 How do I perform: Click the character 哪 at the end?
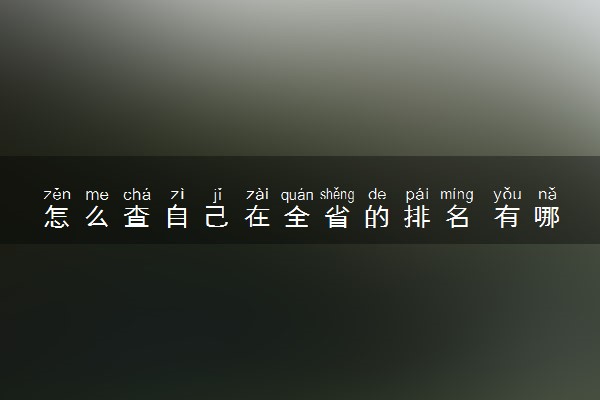(547, 216)
